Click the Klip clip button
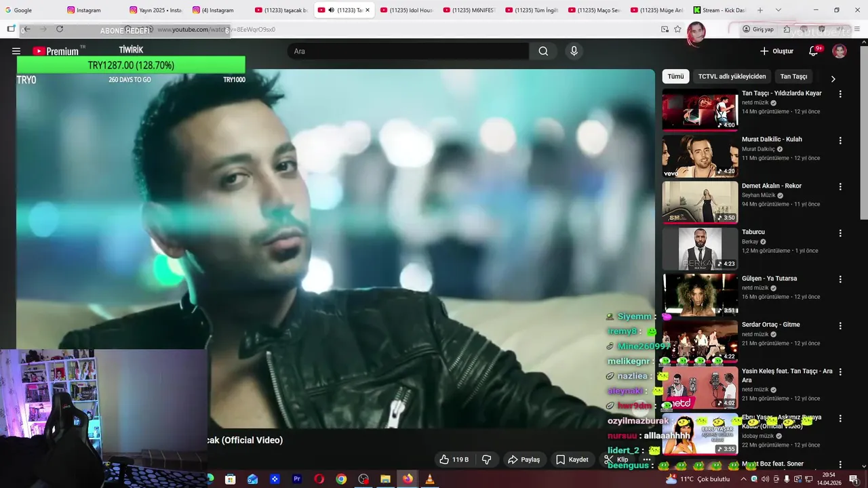Screen dimensions: 868x488 pyautogui.click(x=616, y=460)
